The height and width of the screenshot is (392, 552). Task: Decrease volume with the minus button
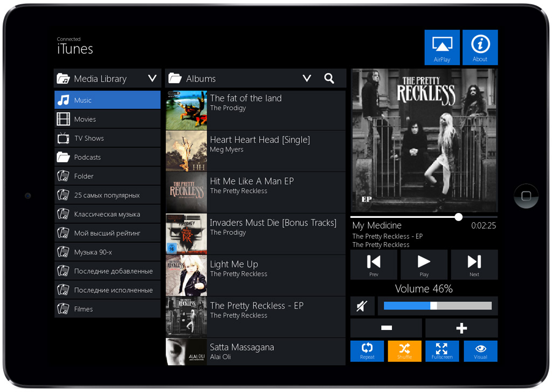point(386,328)
